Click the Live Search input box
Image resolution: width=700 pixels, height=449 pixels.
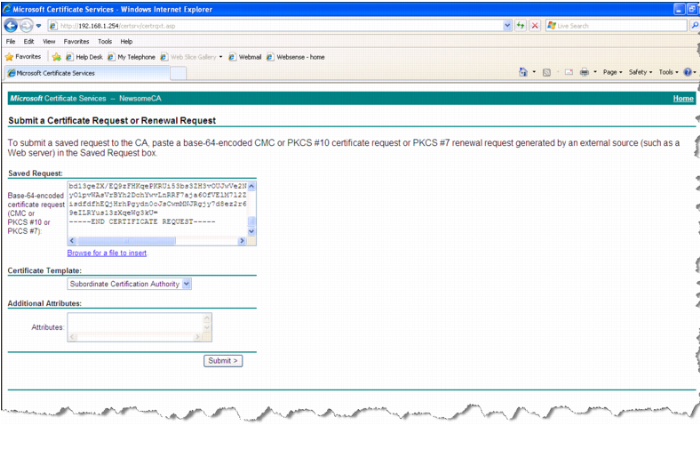point(616,26)
